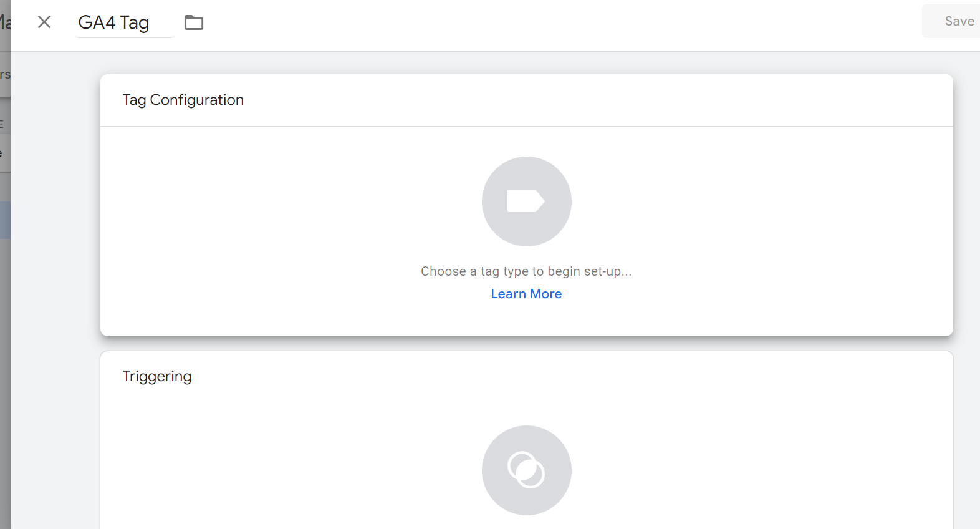Choose a trigger via the trigger icon
Screen dimensions: 980x529
point(527,470)
